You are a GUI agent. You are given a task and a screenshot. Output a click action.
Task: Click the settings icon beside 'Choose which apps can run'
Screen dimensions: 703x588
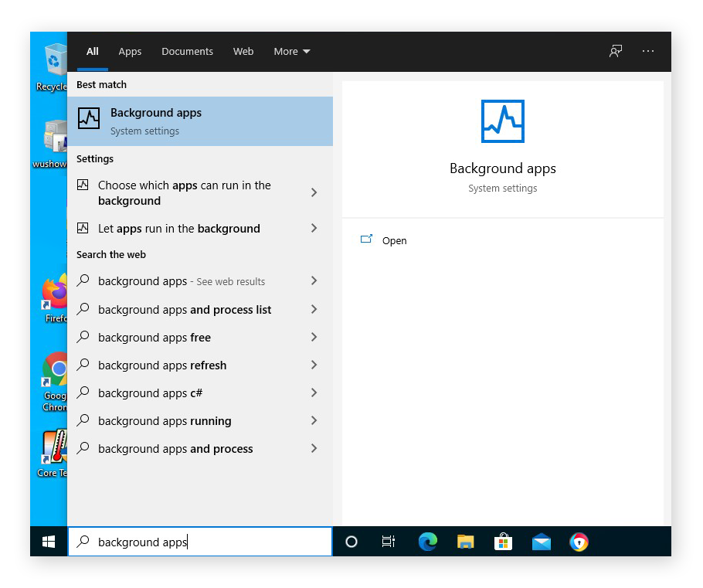click(x=83, y=185)
